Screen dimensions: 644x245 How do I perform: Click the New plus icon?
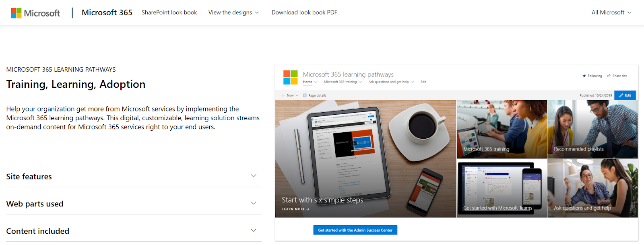283,95
